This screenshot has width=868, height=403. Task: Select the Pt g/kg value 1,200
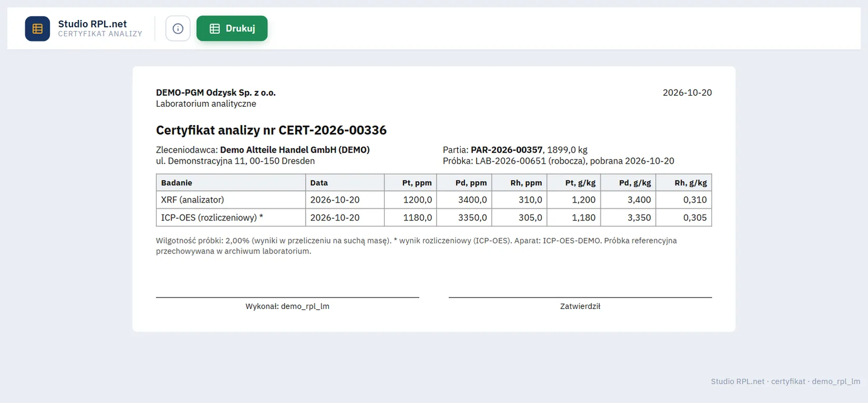584,200
